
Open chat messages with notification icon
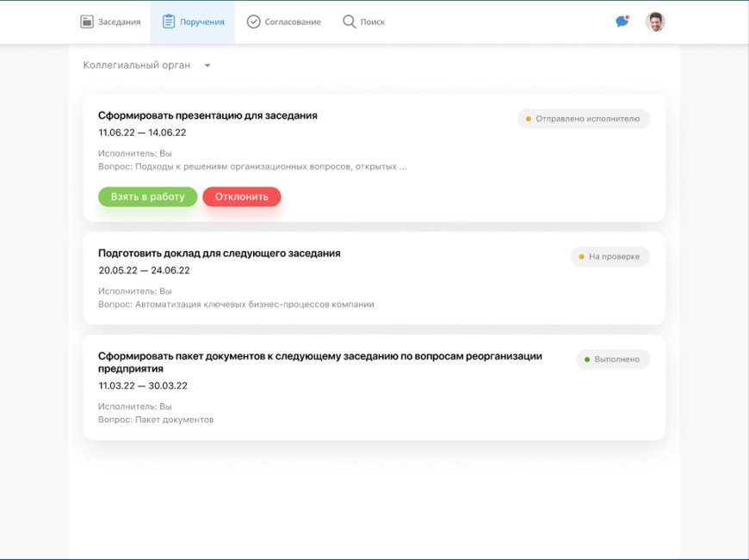622,22
